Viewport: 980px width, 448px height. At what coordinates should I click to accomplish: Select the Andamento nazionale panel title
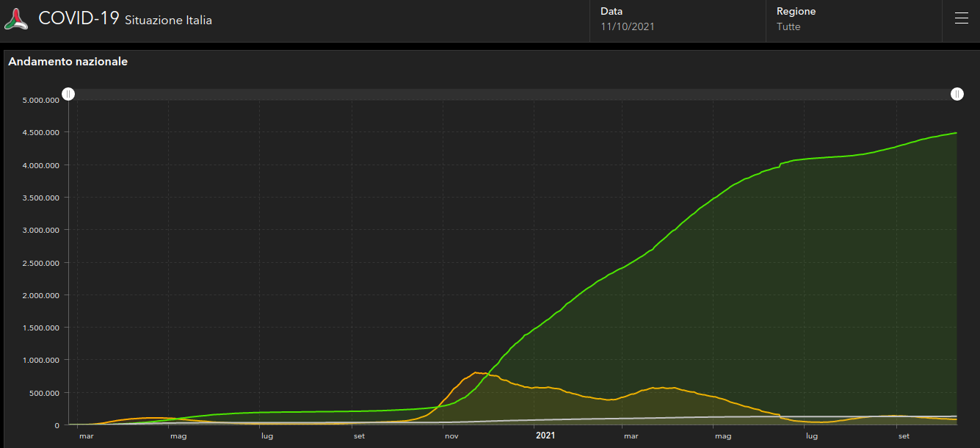68,62
